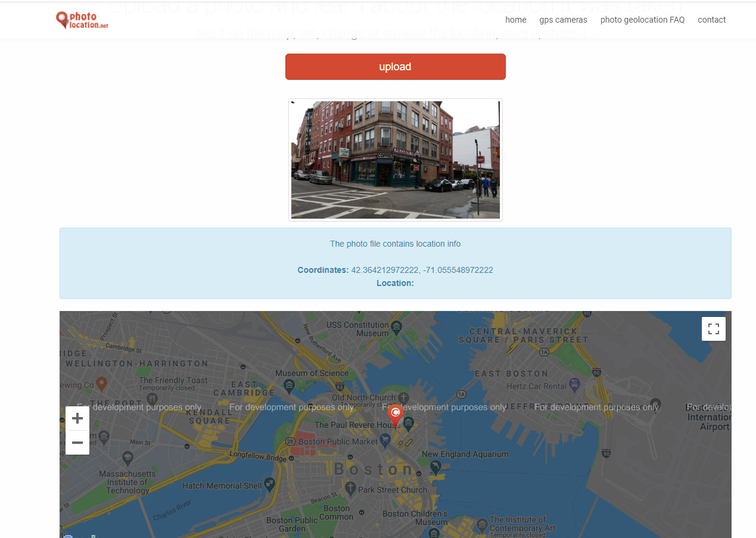Open the photo geolocation FAQ page
The image size is (756, 538).
[x=642, y=20]
